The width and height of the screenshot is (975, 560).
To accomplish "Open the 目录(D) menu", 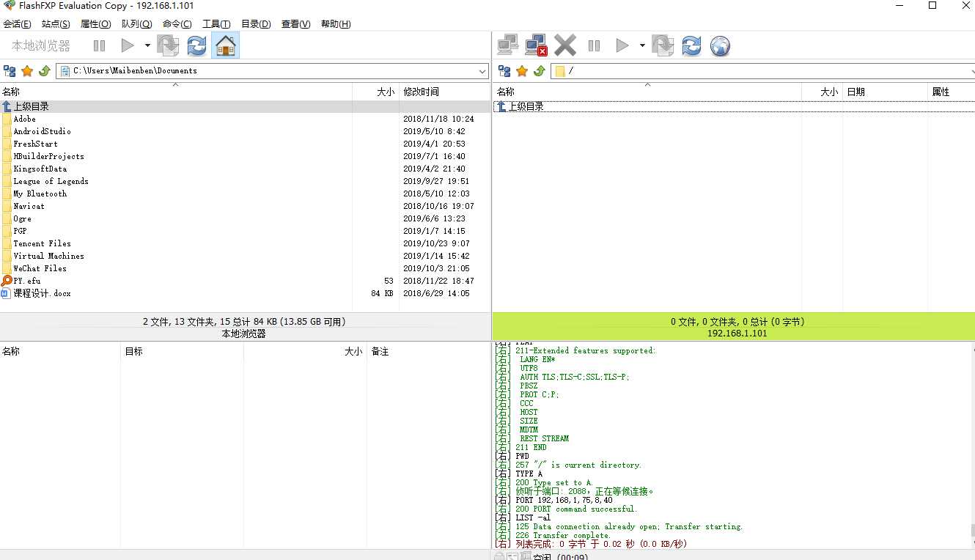I will point(256,24).
